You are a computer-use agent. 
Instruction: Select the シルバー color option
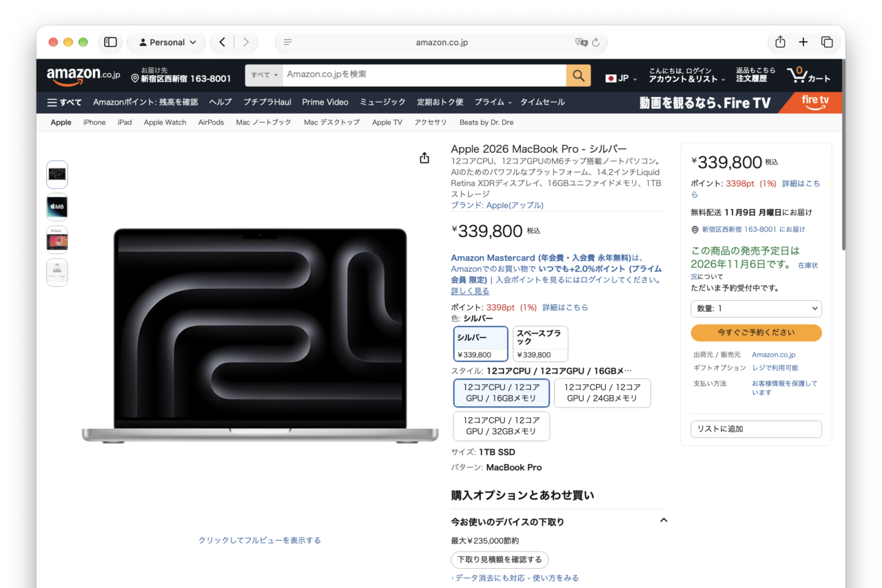(481, 344)
